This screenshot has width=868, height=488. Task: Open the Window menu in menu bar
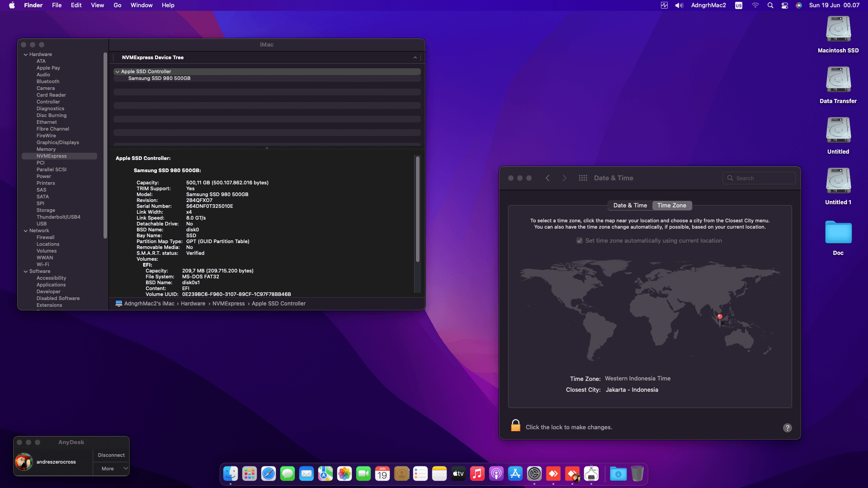(142, 5)
